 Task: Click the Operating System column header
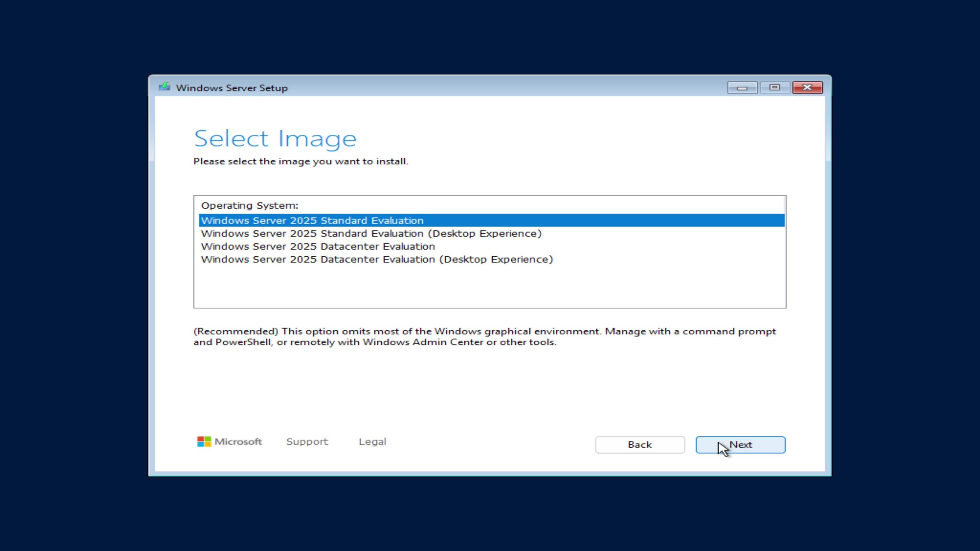click(x=250, y=206)
